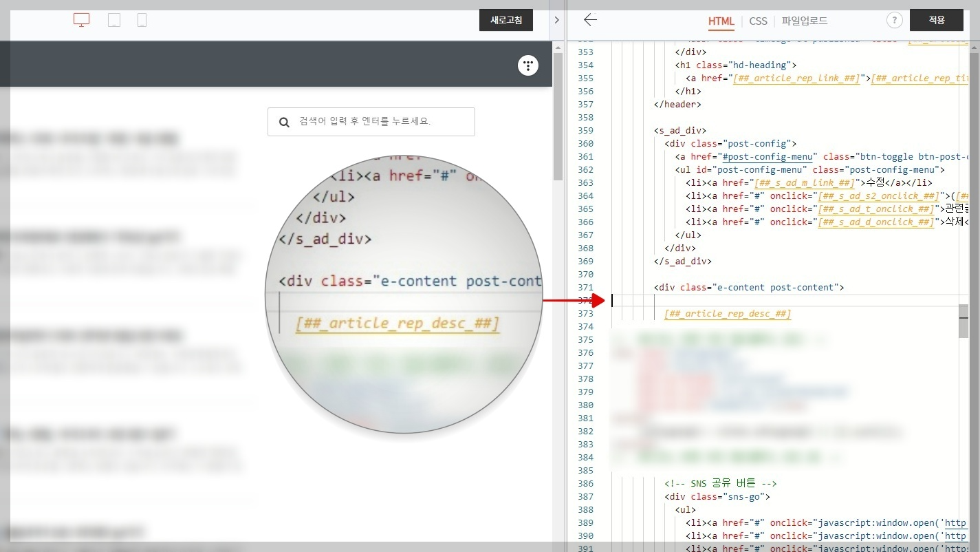
Task: Click line number 372 in the gutter
Action: click(585, 300)
